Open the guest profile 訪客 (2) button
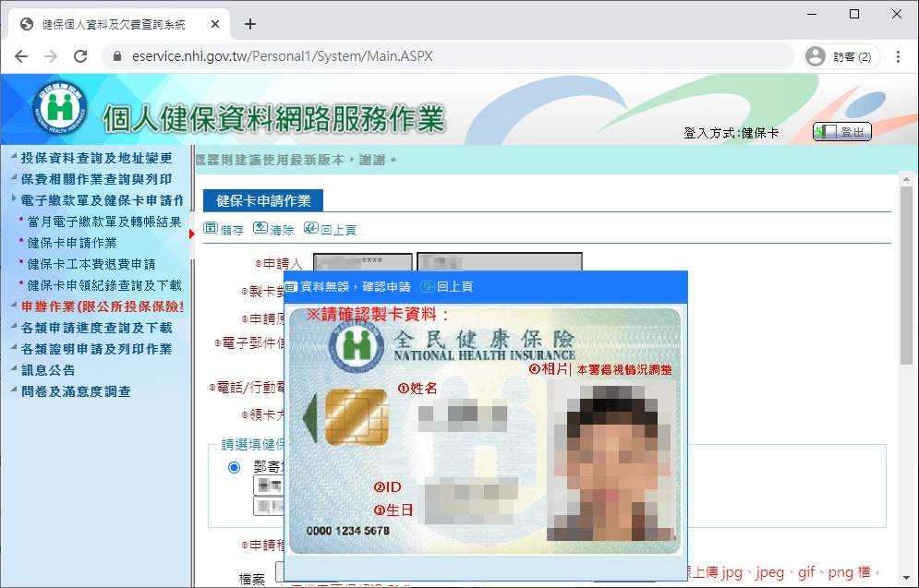This screenshot has width=919, height=588. (841, 56)
